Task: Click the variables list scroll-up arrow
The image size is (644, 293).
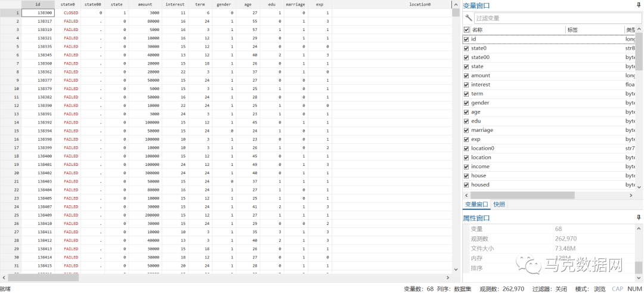Action: point(640,30)
